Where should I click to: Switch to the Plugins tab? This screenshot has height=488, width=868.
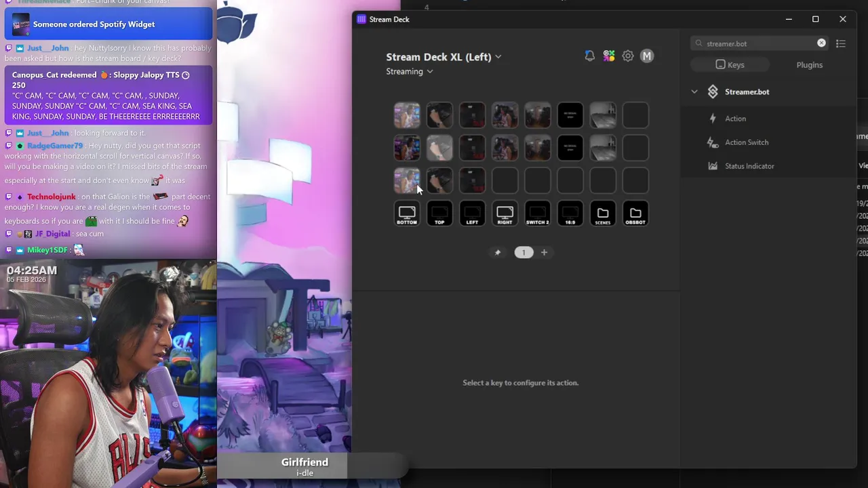809,65
